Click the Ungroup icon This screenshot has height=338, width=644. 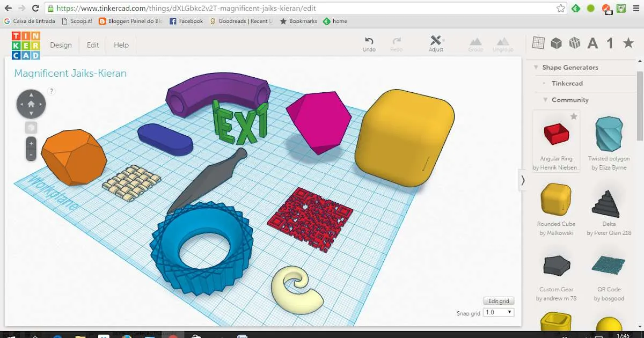(503, 43)
